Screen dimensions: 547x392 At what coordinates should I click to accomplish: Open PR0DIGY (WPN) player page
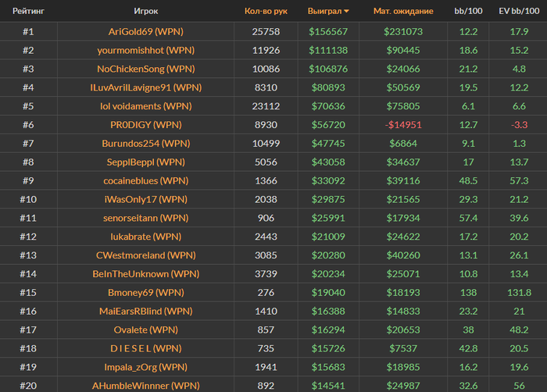[145, 125]
